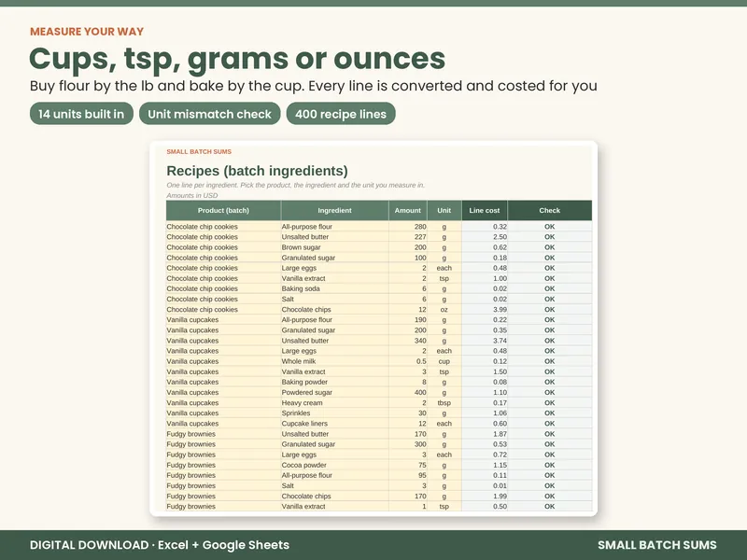Screen dimensions: 747x560
Task: Click the 'Unit mismatch check' pill
Action: click(x=209, y=114)
